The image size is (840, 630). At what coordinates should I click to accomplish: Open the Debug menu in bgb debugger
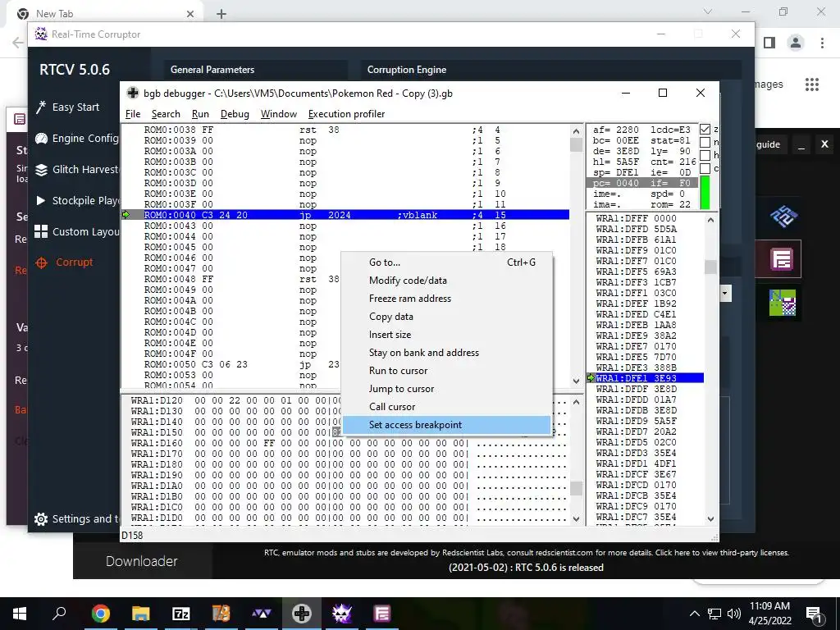tap(235, 113)
